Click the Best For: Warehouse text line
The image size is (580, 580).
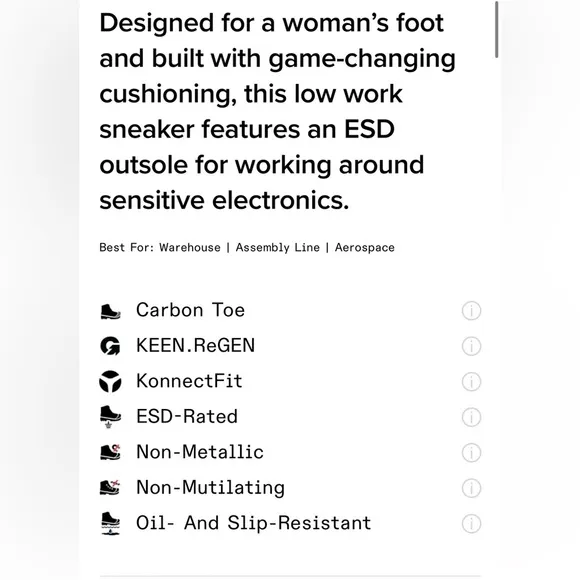click(x=247, y=247)
